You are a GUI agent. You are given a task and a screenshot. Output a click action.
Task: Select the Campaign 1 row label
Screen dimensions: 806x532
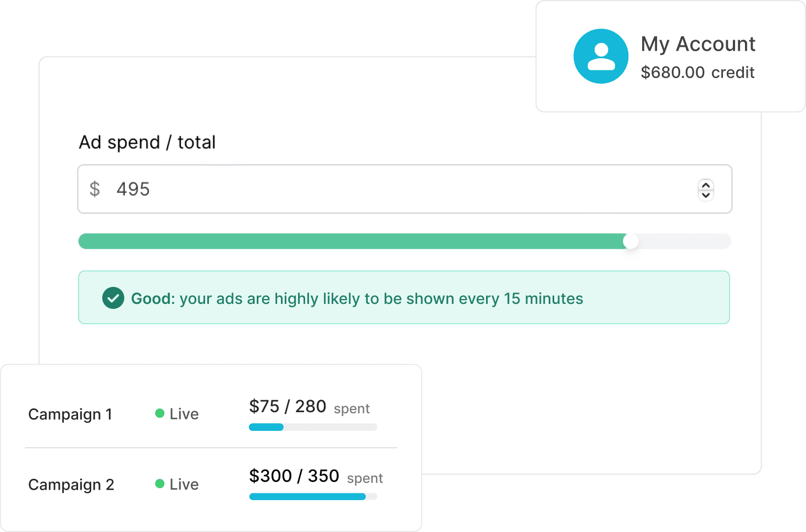tap(70, 414)
